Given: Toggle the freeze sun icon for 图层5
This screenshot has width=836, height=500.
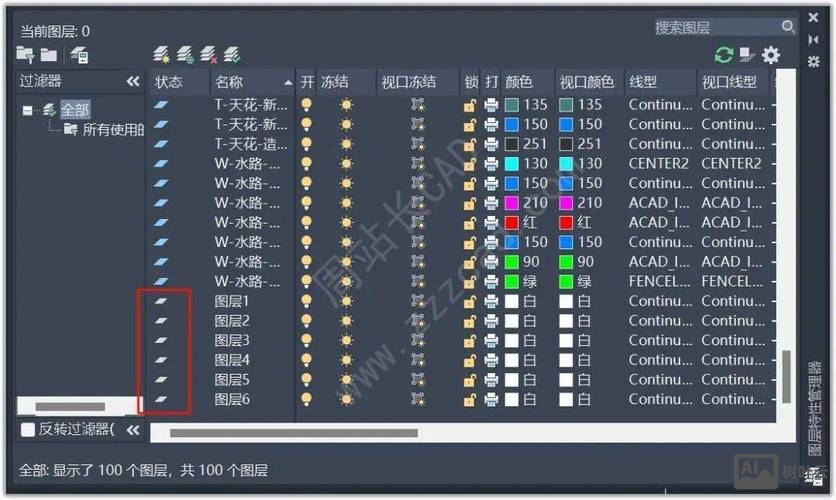Looking at the screenshot, I should [x=347, y=380].
